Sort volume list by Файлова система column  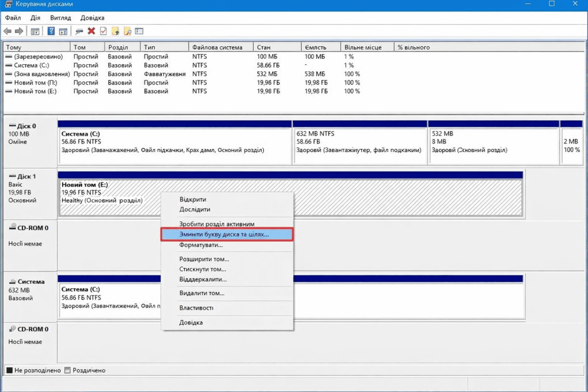pos(217,47)
